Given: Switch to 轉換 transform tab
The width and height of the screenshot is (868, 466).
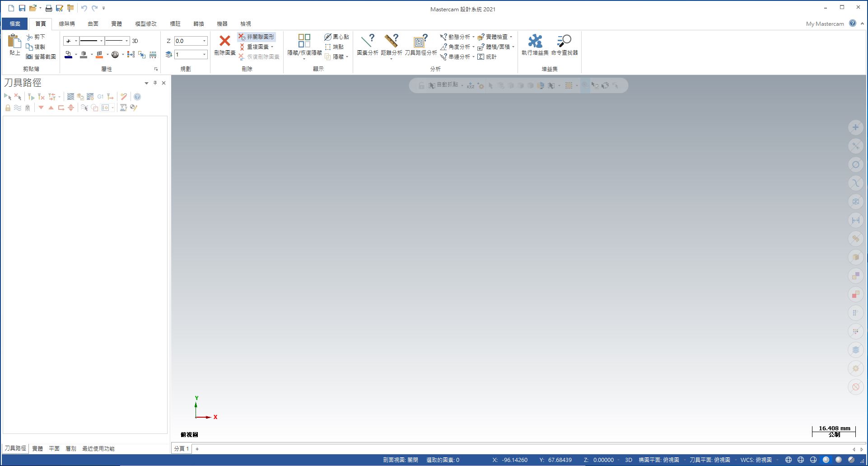Looking at the screenshot, I should [x=199, y=24].
